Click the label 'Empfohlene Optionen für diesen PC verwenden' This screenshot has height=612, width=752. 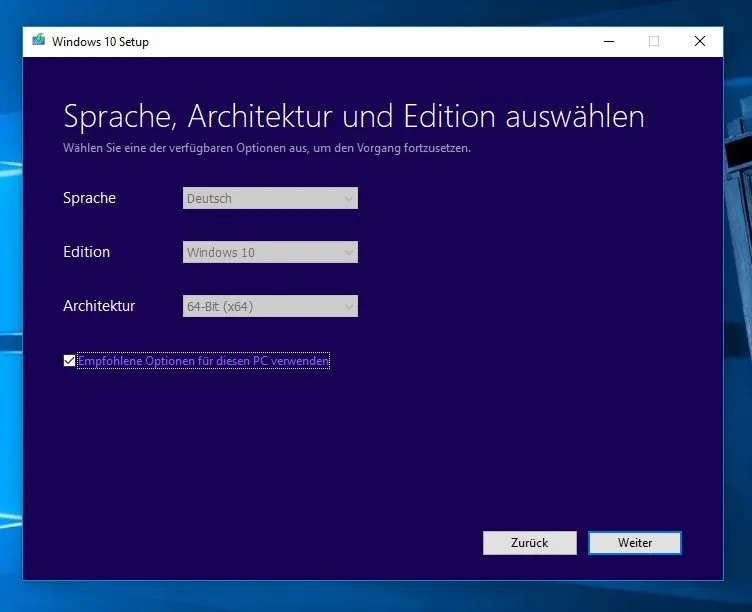coord(203,361)
